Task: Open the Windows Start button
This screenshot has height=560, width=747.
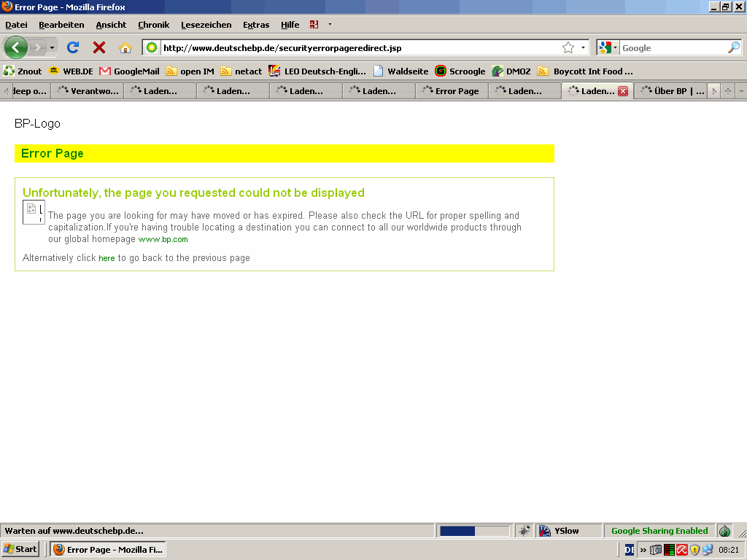Action: [20, 549]
